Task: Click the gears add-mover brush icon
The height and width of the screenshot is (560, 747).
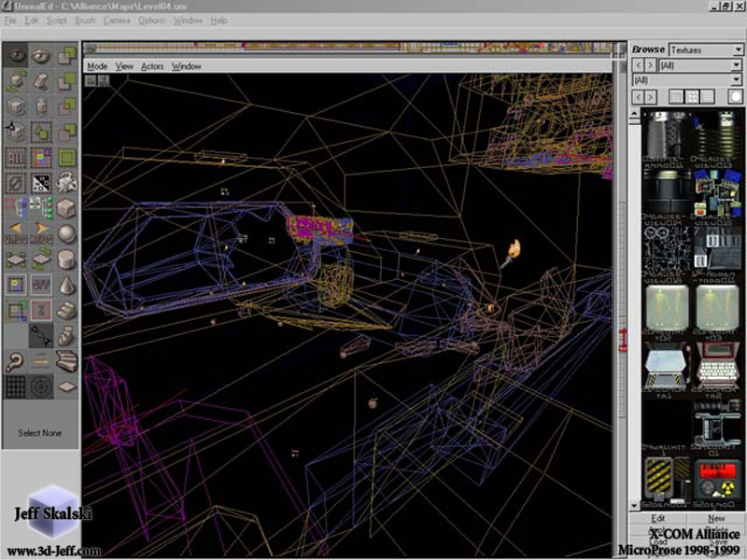Action: pos(66,183)
